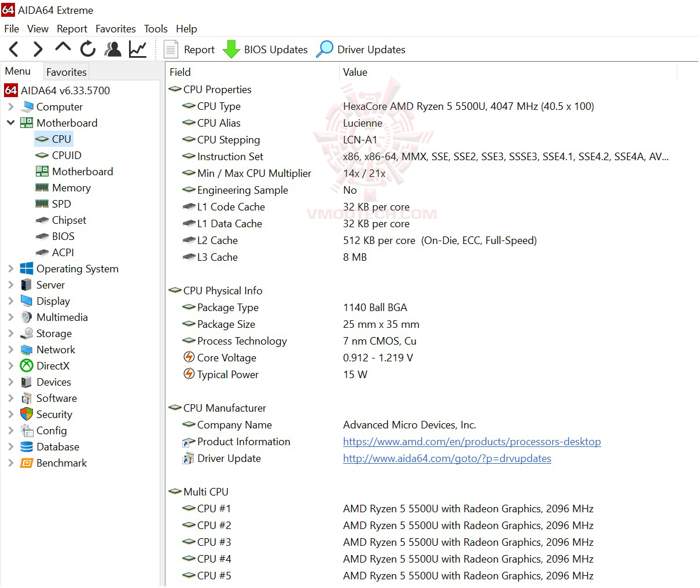The image size is (700, 588).
Task: Click the Server tower icon
Action: point(27,284)
